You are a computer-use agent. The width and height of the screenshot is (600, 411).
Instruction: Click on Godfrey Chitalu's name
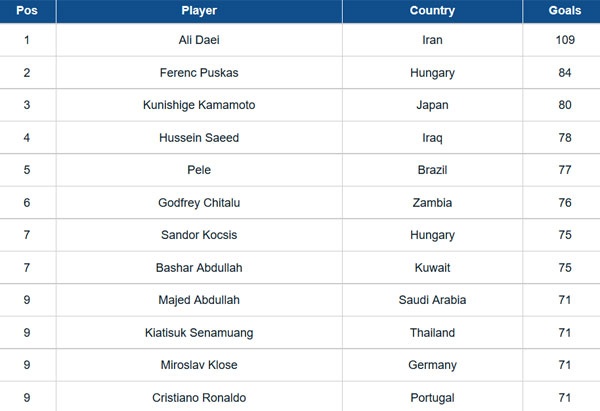point(199,203)
